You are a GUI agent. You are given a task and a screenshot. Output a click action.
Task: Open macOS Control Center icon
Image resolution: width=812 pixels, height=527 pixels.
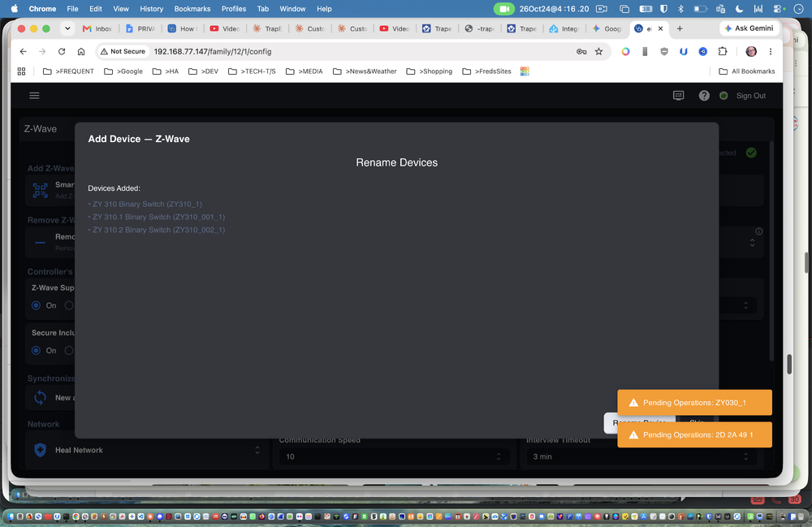(x=778, y=9)
